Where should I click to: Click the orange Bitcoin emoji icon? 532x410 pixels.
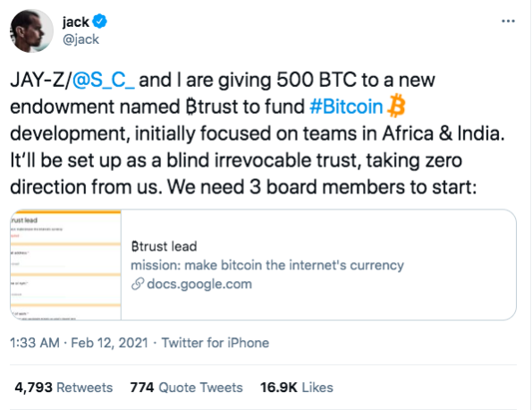click(396, 106)
